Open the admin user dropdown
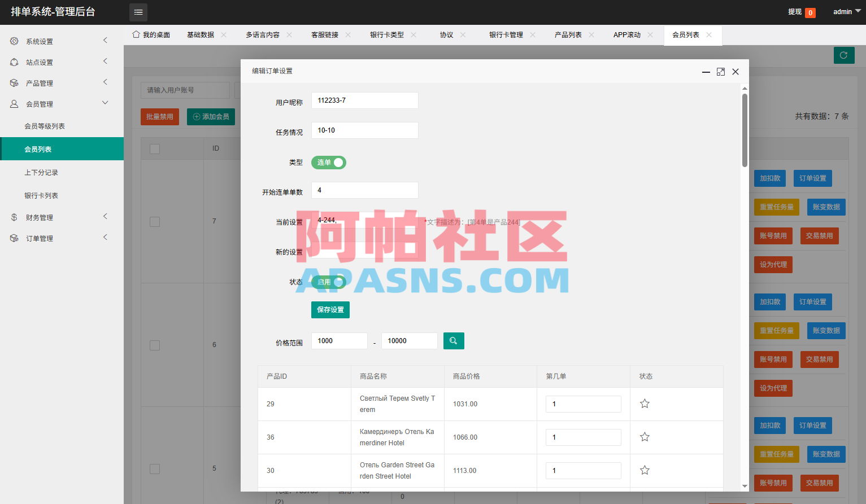The height and width of the screenshot is (504, 866). point(847,11)
